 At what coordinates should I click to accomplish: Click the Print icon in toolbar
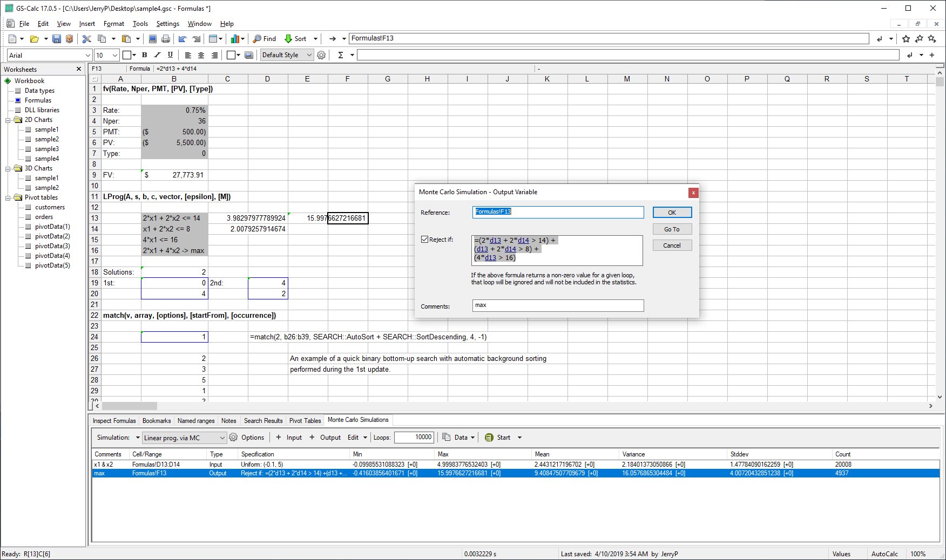(x=166, y=39)
